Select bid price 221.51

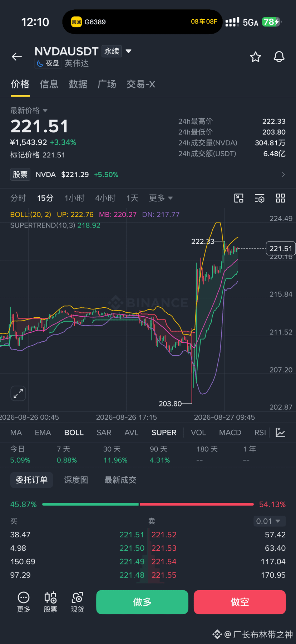[x=132, y=535]
